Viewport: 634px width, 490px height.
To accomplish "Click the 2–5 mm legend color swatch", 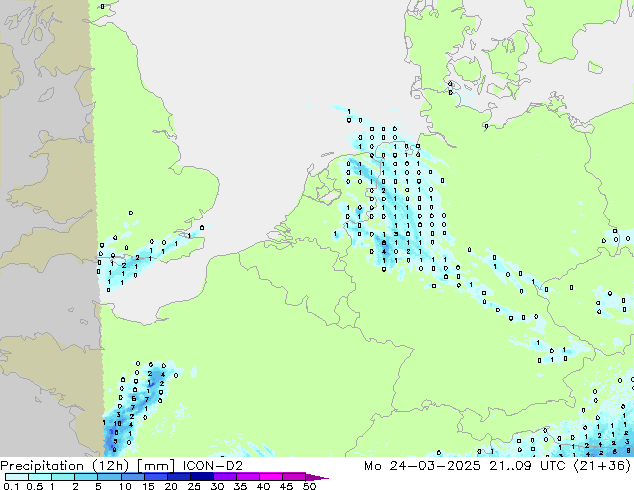I will point(86,477).
